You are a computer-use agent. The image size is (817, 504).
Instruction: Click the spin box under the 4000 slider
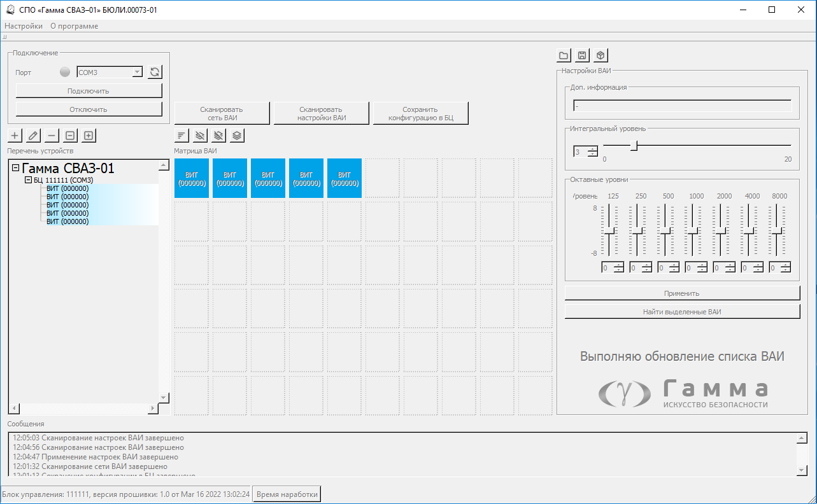[753, 268]
